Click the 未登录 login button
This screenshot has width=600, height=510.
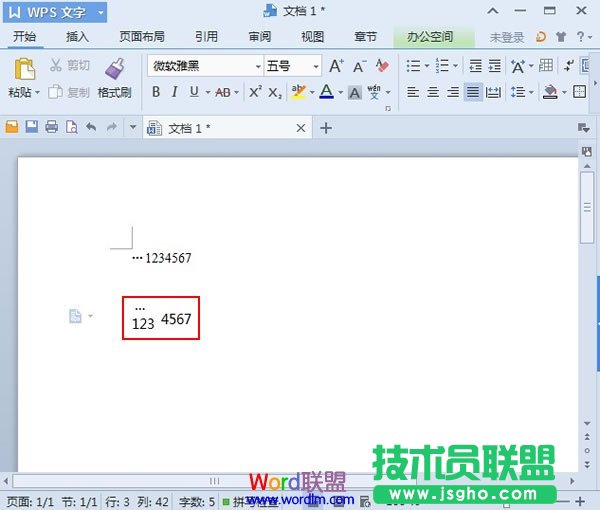[507, 37]
